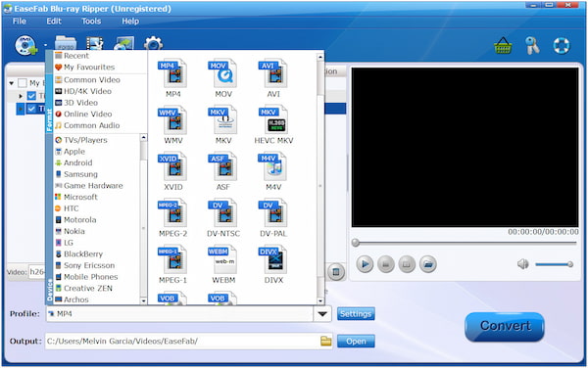The width and height of the screenshot is (588, 368).
Task: Open the video Edit toolbar icon
Action: [94, 43]
